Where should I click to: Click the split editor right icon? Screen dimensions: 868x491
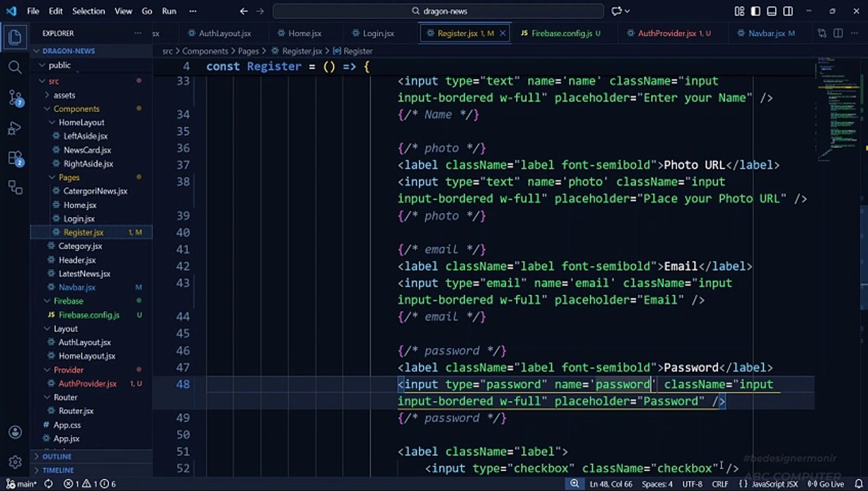(x=838, y=33)
